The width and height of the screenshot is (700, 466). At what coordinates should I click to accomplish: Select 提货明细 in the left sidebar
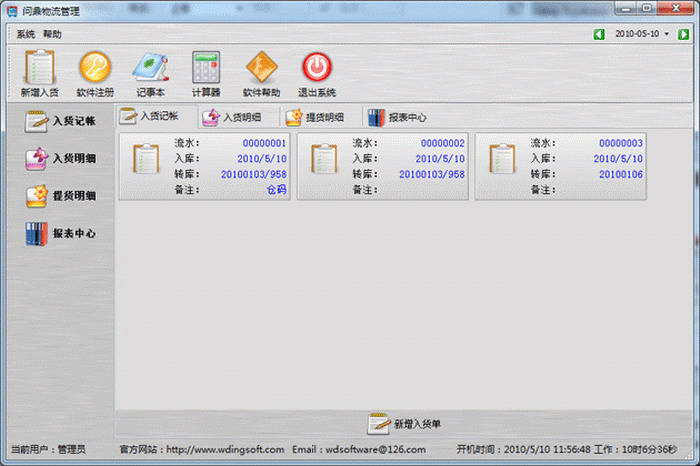click(60, 196)
